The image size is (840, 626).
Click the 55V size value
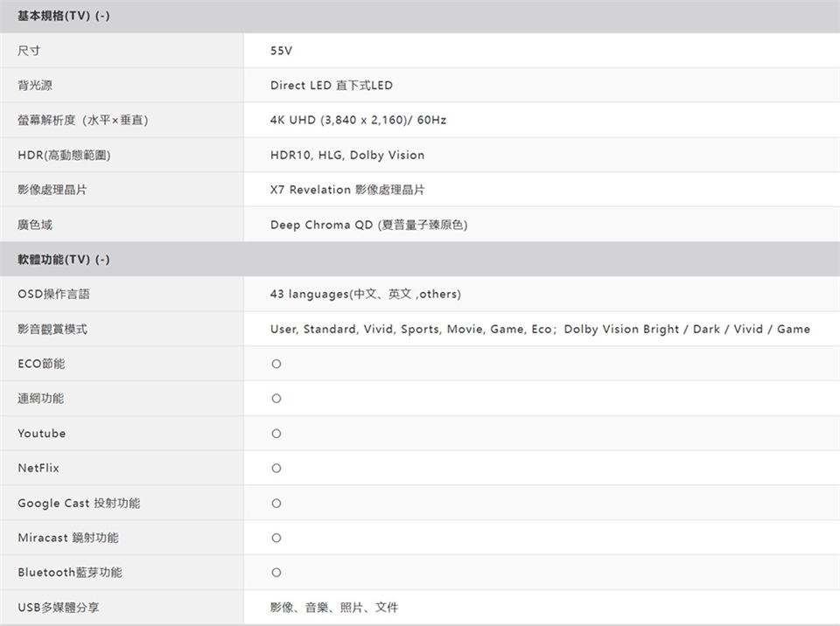coord(281,51)
